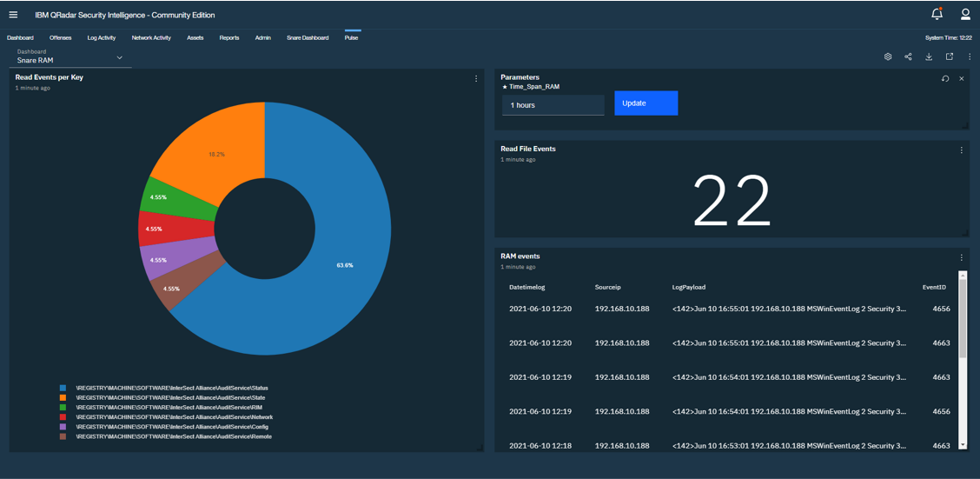Click the Read Events per Key title
Viewport: 980px width, 479px height.
click(x=49, y=77)
